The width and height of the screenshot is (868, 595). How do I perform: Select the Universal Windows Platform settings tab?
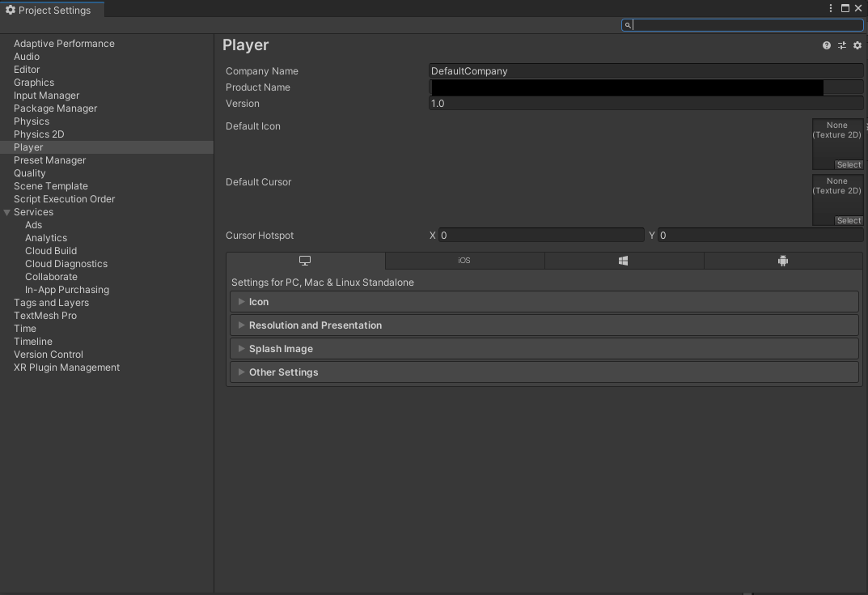(623, 260)
